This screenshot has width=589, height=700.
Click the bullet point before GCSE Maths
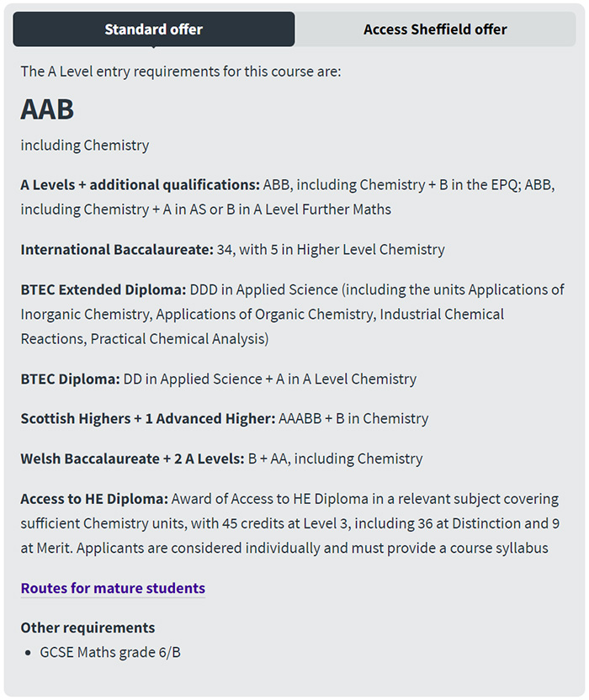[29, 653]
